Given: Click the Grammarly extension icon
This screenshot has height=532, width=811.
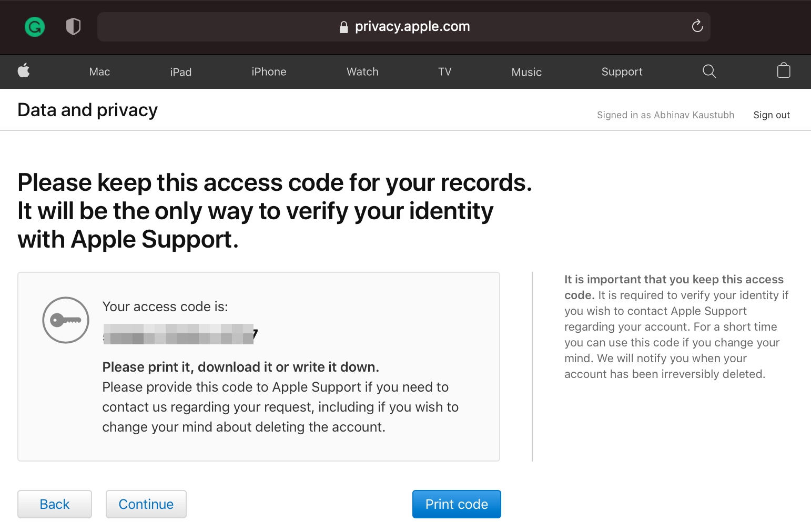Looking at the screenshot, I should point(34,26).
